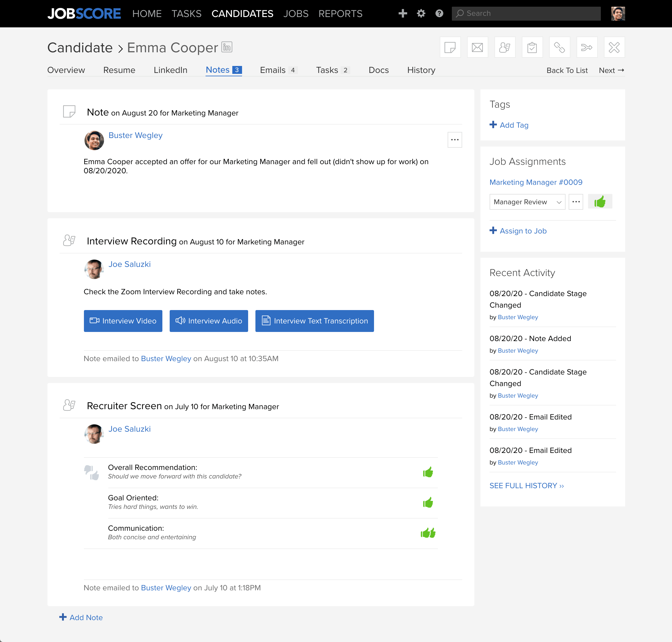The image size is (672, 642).
Task: Open Buster Wegley's name on the note
Action: [135, 135]
